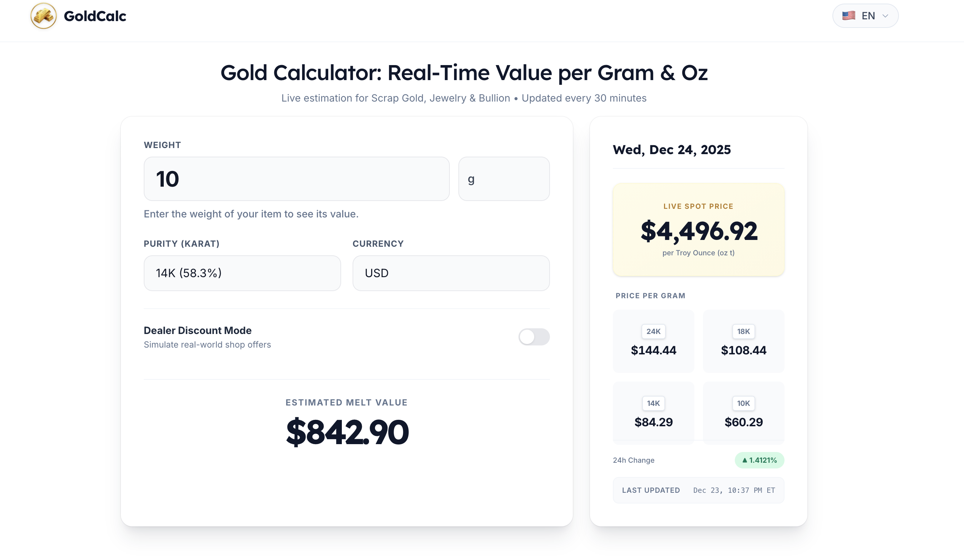
Task: Click the Wed, Dec 24, 2025 date heading
Action: point(672,149)
